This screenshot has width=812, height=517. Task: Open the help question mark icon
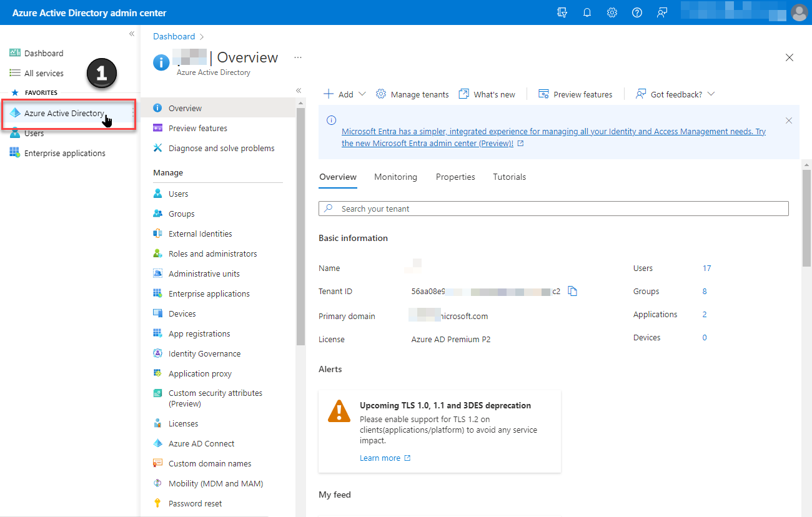point(637,12)
